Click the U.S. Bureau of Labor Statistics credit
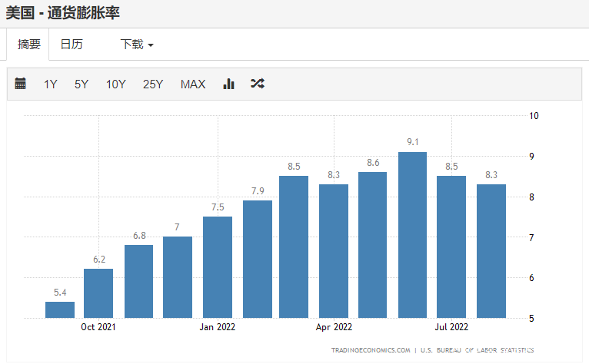Image resolution: width=589 pixels, height=364 pixels. [x=477, y=350]
